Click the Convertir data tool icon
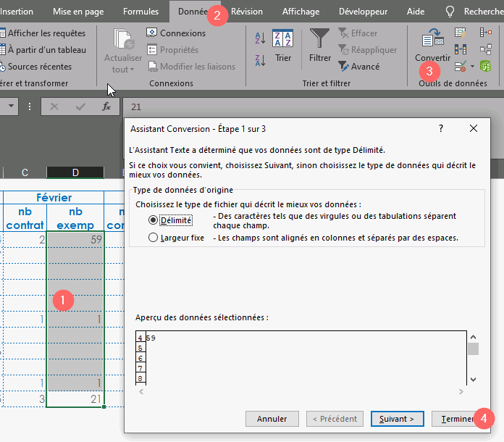Screen dimensions: 504x442 (432, 39)
